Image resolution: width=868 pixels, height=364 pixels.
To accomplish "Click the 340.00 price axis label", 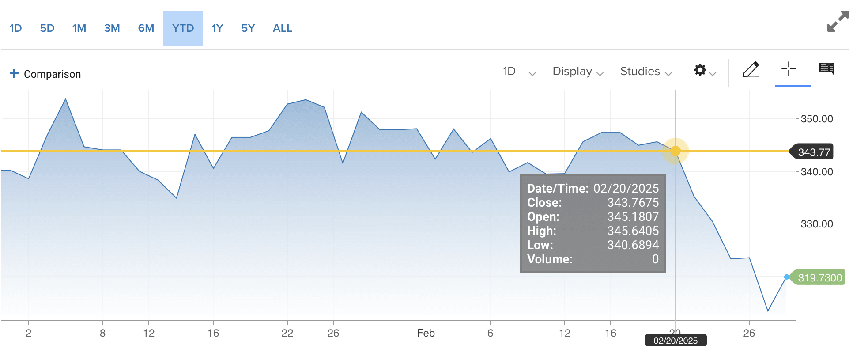I will (x=817, y=172).
